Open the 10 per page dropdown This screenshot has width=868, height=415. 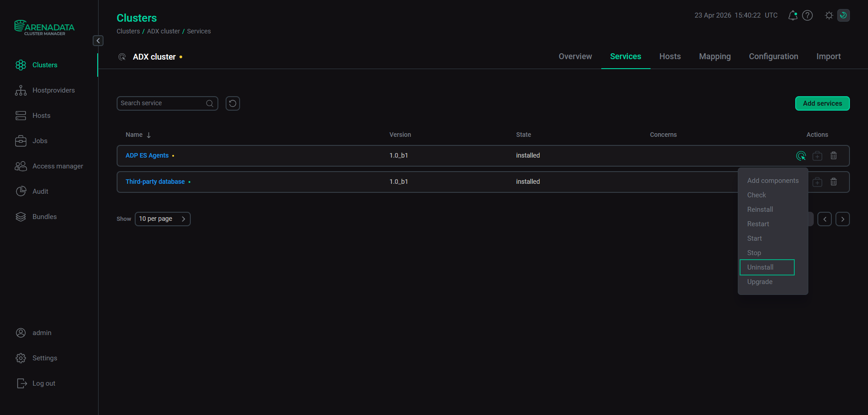pyautogui.click(x=163, y=219)
